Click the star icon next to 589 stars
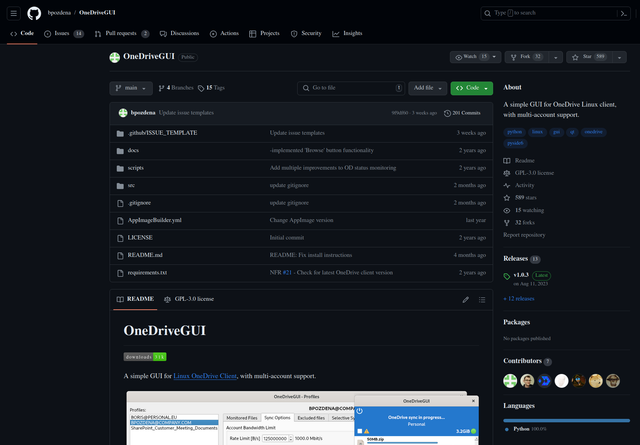 pyautogui.click(x=507, y=198)
